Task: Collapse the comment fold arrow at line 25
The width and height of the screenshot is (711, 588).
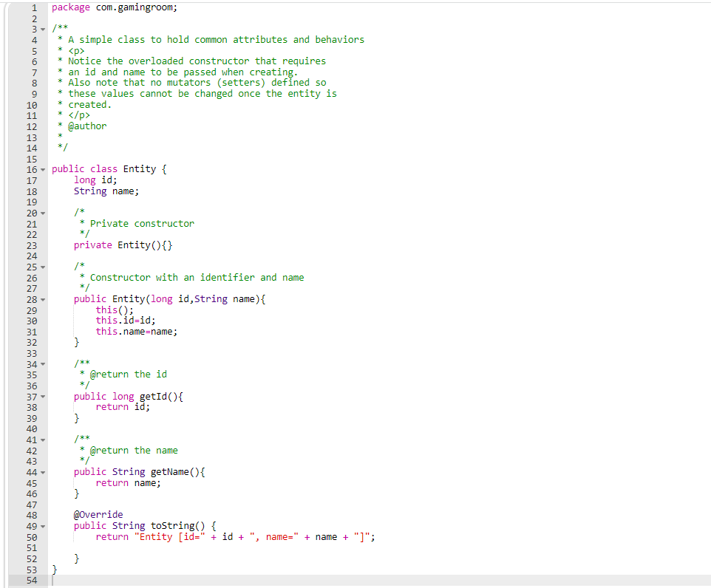Action: (x=43, y=267)
